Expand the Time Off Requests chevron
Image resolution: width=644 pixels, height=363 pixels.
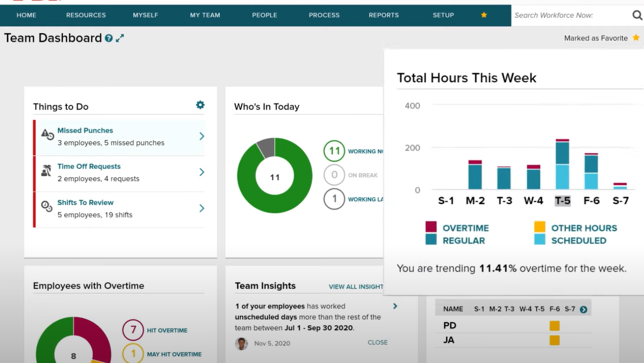(x=201, y=173)
